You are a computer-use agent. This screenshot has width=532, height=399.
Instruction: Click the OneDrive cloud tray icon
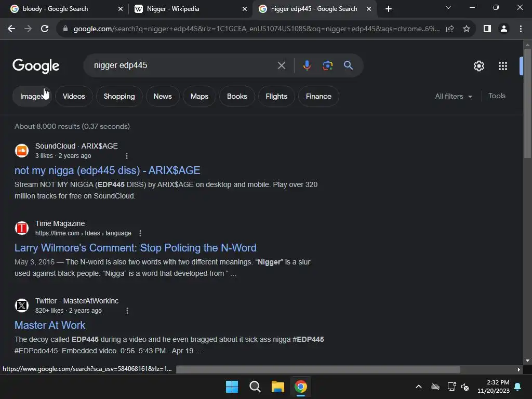pyautogui.click(x=435, y=387)
